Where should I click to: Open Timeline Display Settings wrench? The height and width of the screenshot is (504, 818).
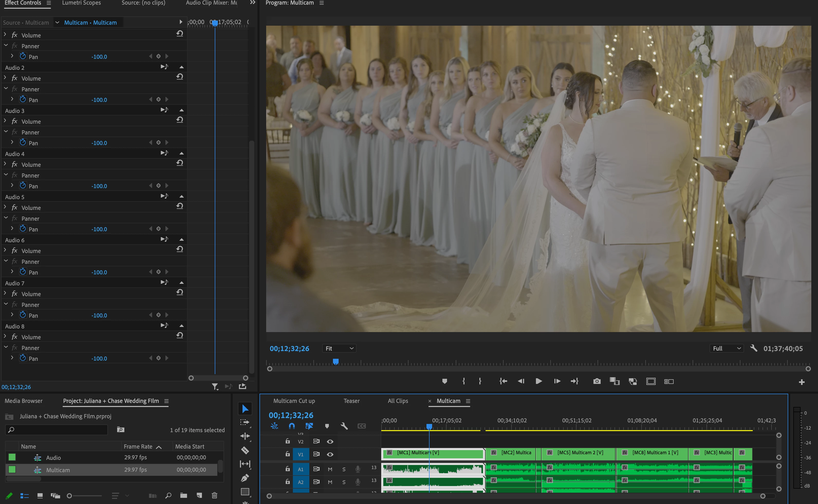pos(344,426)
